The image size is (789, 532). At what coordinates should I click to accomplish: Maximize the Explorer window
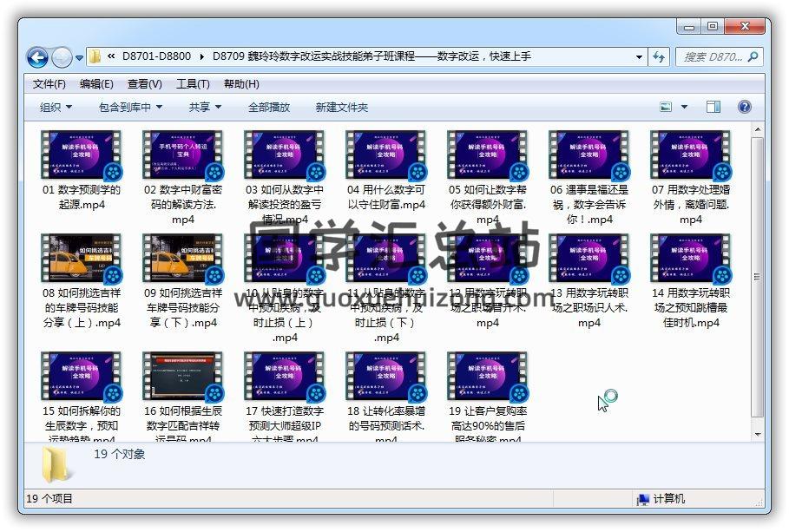pyautogui.click(x=713, y=26)
